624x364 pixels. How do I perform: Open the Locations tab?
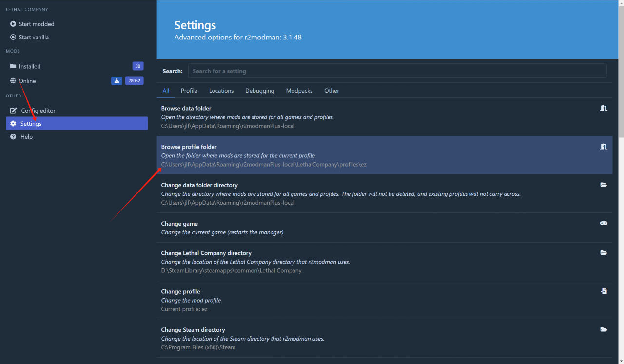coord(221,91)
